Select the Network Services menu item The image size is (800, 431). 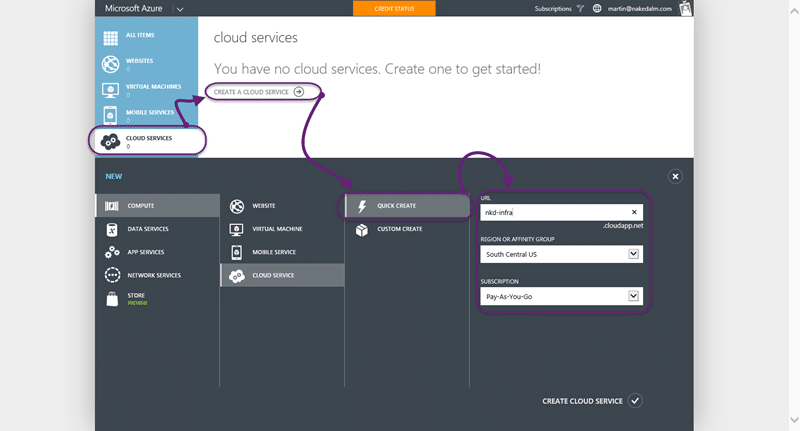[x=157, y=275]
